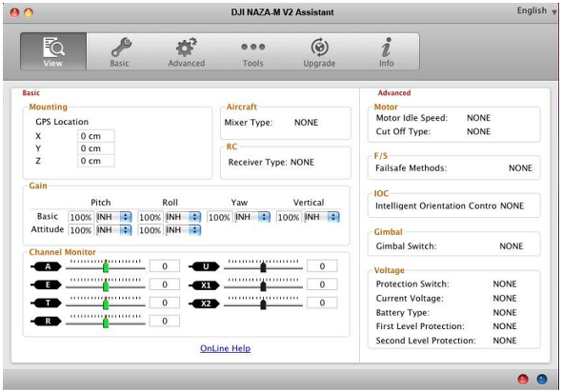The image size is (562, 392).
Task: Open the Basic wrench tab
Action: [x=120, y=52]
